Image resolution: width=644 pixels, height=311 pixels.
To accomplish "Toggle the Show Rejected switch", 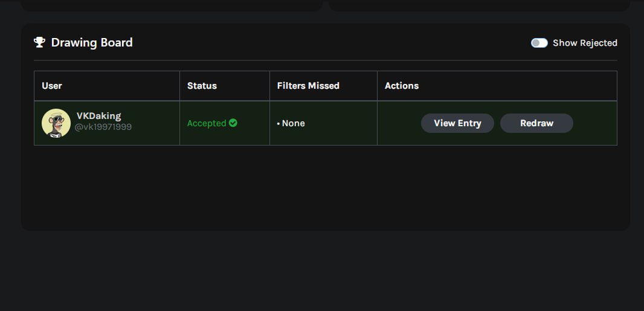I will click(539, 43).
